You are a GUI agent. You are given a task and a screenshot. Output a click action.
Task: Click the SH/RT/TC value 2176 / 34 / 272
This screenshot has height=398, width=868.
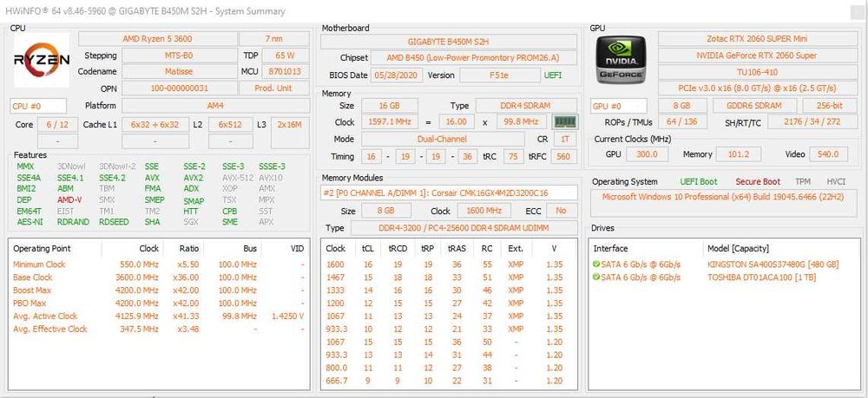coord(812,121)
